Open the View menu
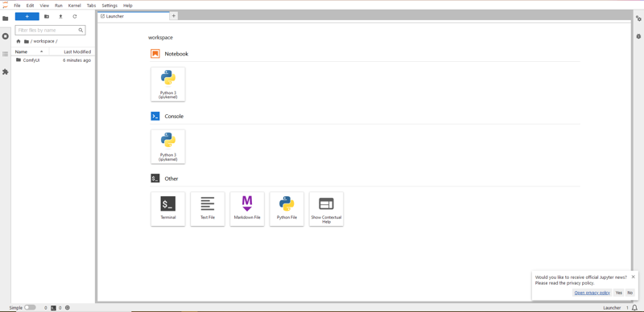This screenshot has height=312, width=644. tap(44, 6)
